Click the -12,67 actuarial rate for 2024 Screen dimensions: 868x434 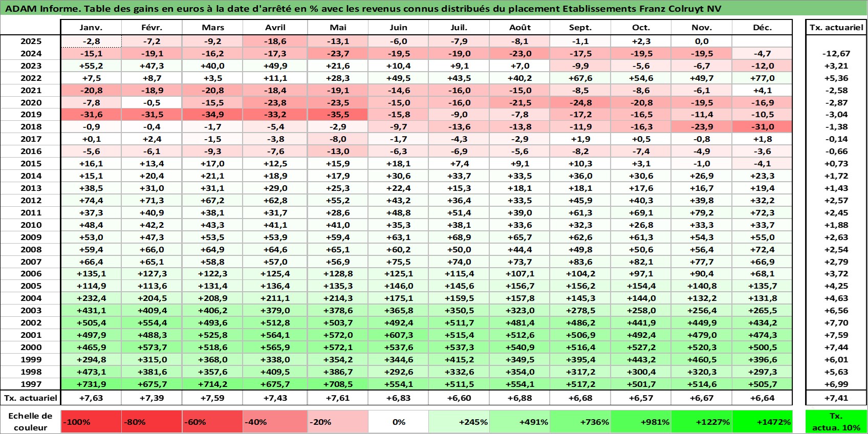pyautogui.click(x=836, y=54)
